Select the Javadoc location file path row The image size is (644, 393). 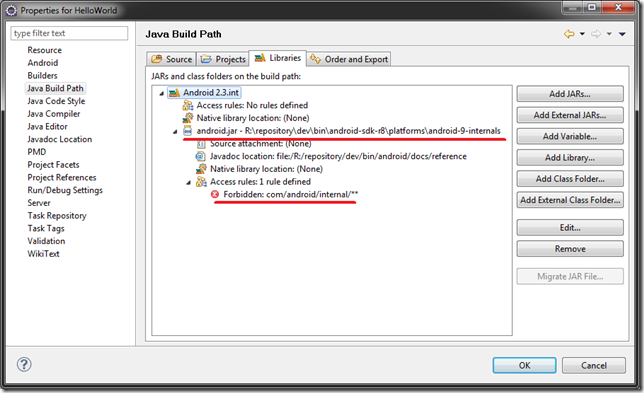pyautogui.click(x=338, y=156)
